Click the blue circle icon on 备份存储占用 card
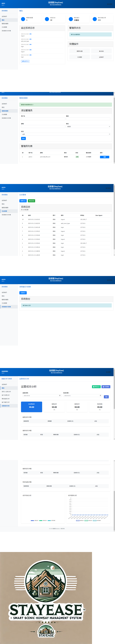 [x=95, y=19]
